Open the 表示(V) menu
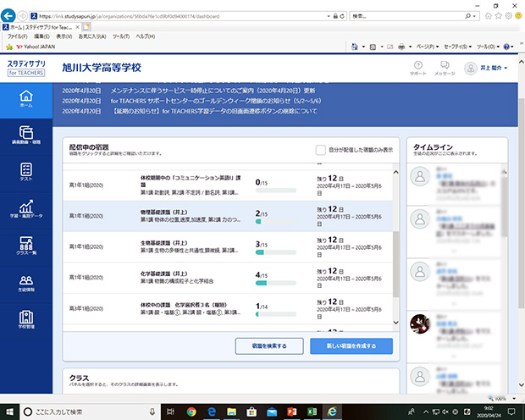The image size is (525, 420). pos(64,36)
